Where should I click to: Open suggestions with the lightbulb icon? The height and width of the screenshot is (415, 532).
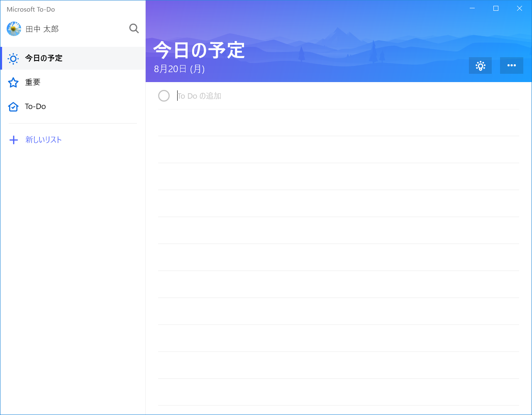[480, 66]
